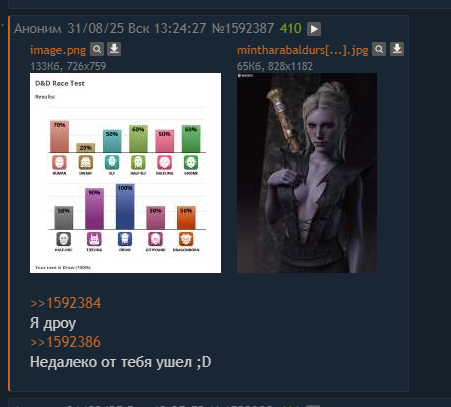Follow the reply link >>1592386
Viewport: 451px width, 407px height.
65,342
